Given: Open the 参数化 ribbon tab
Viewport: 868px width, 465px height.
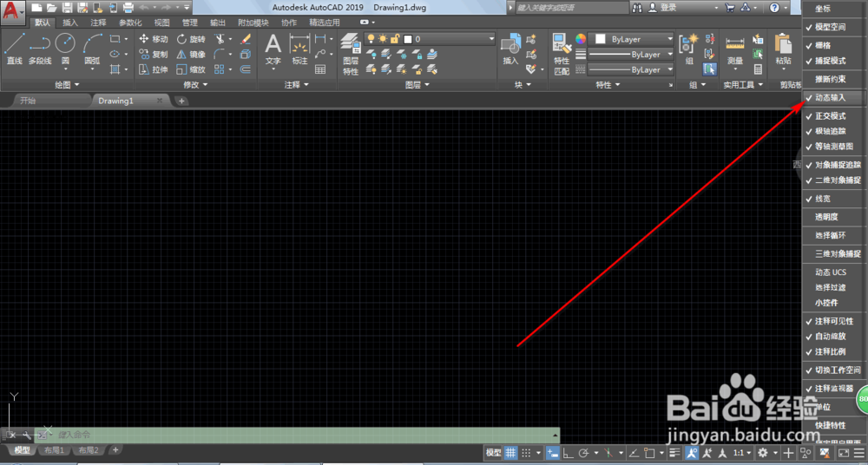Looking at the screenshot, I should (x=130, y=23).
